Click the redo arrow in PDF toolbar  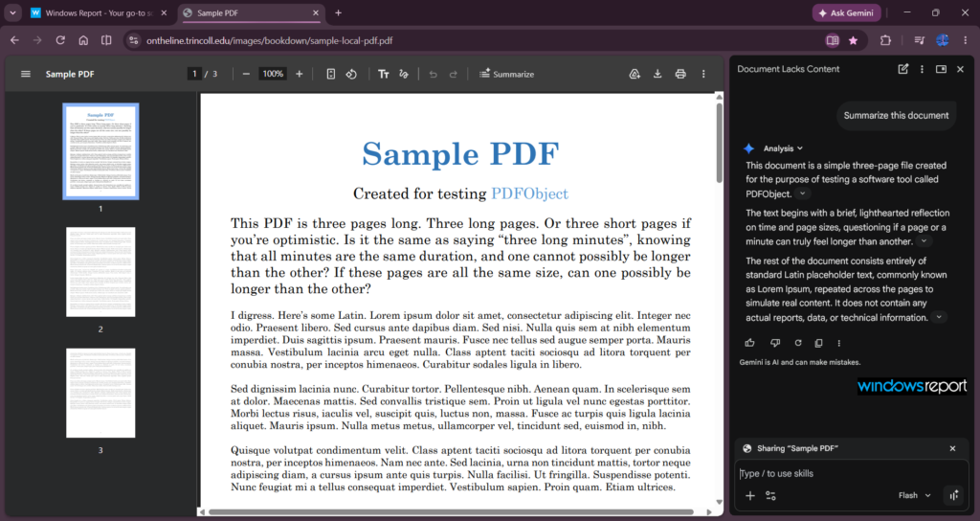[x=453, y=74]
